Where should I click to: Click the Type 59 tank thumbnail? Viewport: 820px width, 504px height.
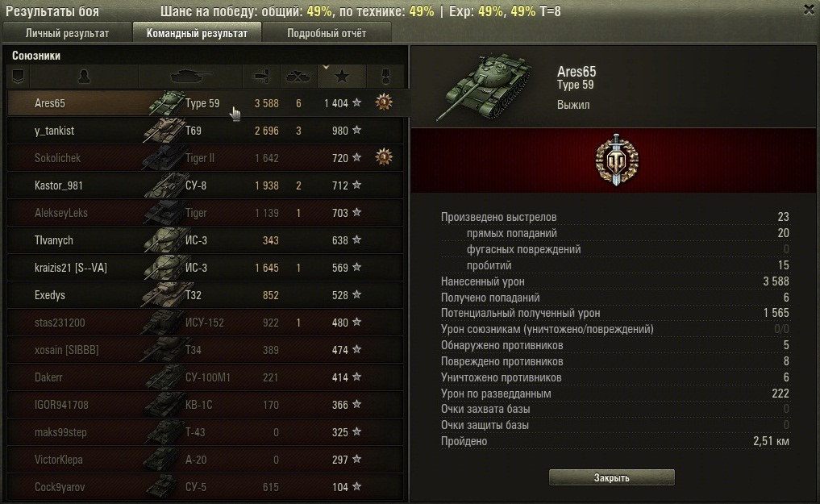click(484, 86)
